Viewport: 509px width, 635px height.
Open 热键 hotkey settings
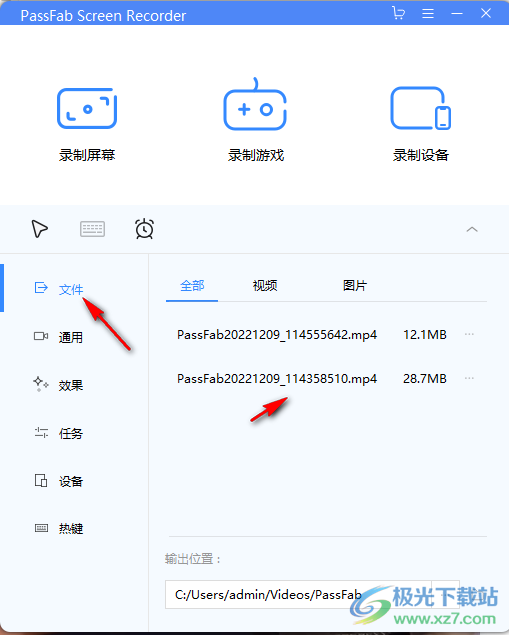click(x=71, y=528)
